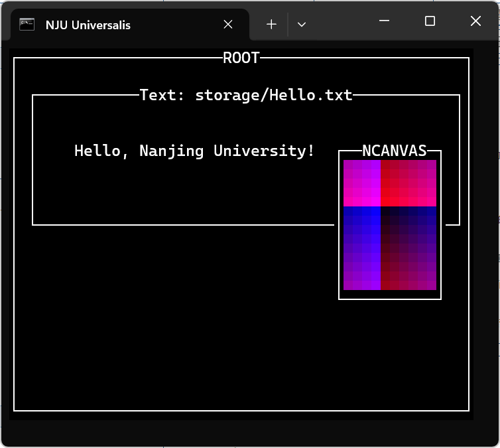
Task: Pick the dark purple bottom-right canvas quadrant
Action: 408,248
